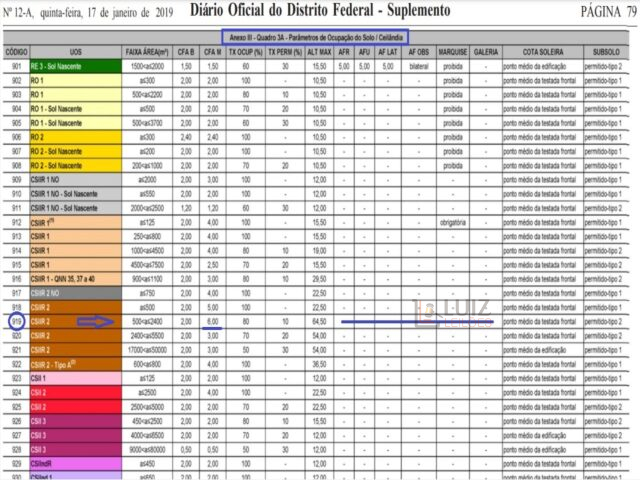Click the 'Diário Oficial do Distrito Federal - Suplemento' title
This screenshot has height=480, width=640.
point(320,11)
